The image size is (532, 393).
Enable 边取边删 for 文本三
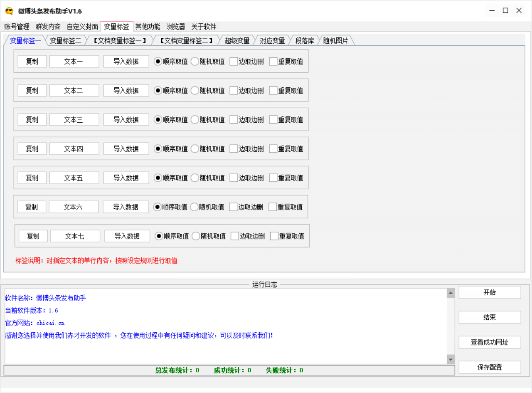coord(246,119)
